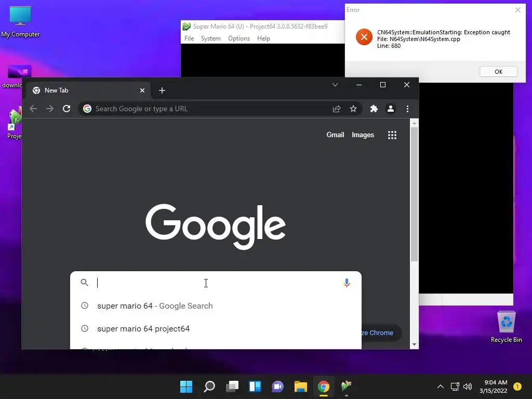Viewport: 532px width, 399px height.
Task: Reload the page in Chrome
Action: click(x=66, y=109)
